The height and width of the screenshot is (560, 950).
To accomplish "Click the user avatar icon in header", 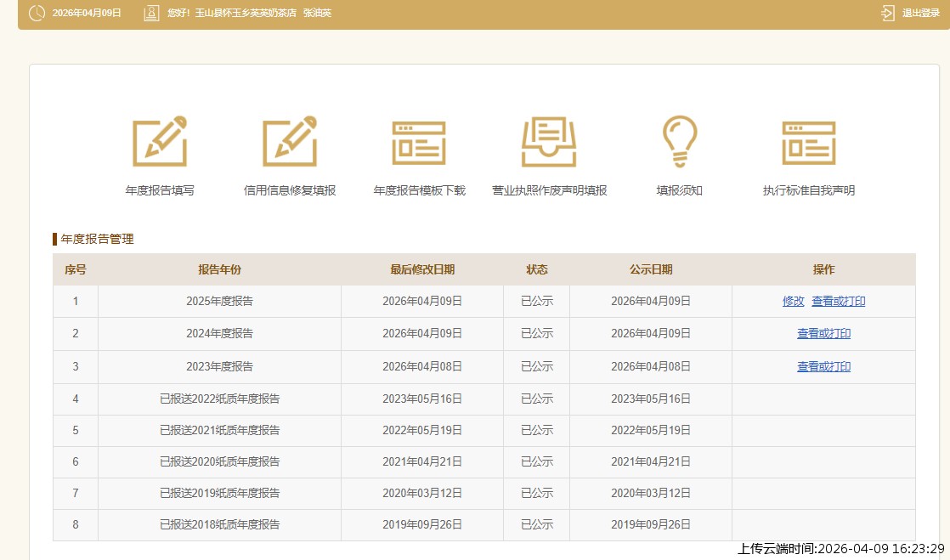I will [151, 13].
